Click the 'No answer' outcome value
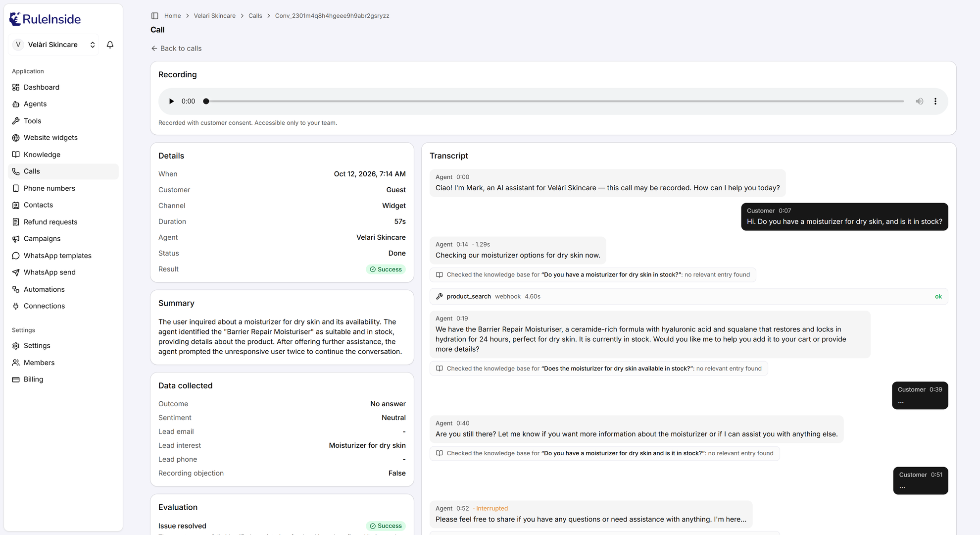980x535 pixels. [x=388, y=404]
